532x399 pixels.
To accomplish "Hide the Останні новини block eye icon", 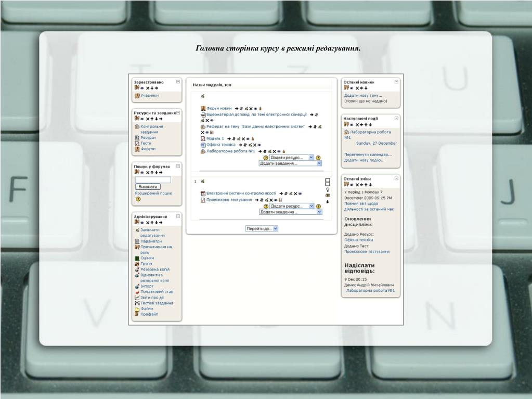I will (x=352, y=88).
